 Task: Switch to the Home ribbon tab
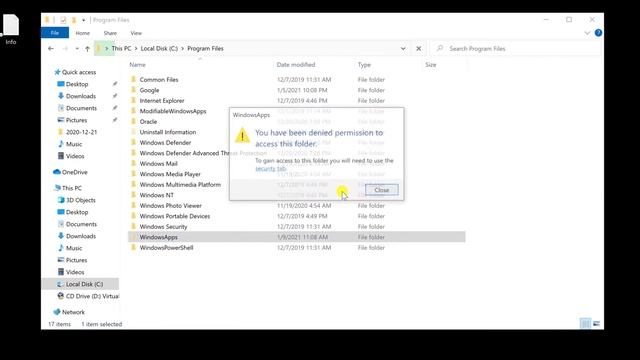click(82, 33)
